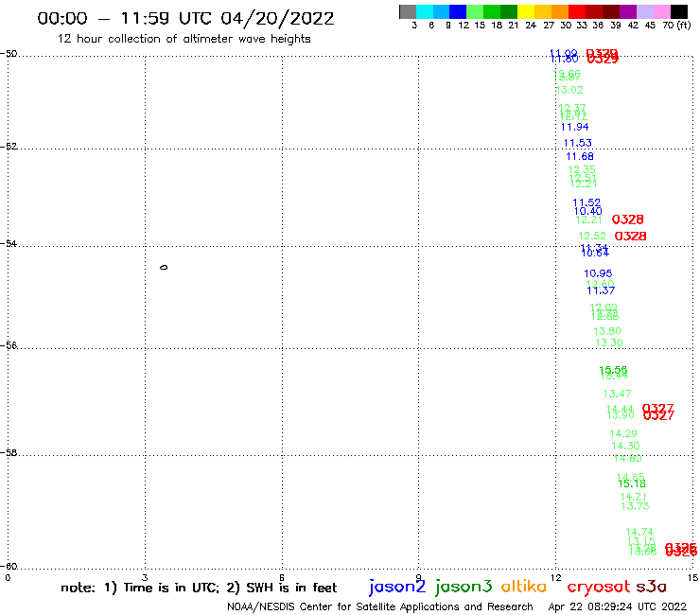The width and height of the screenshot is (700, 615).
Task: Select the purple legend swatch
Action: coord(628,11)
